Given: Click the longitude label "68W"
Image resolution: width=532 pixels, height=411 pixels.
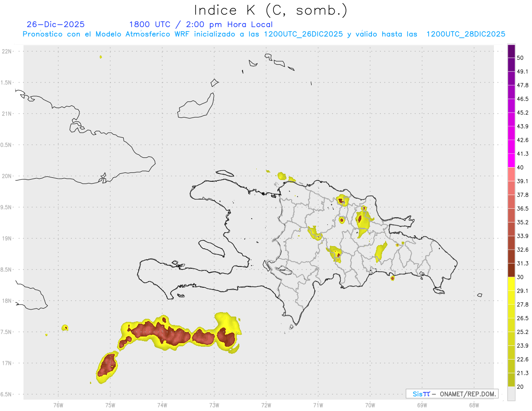Looking at the screenshot, I should (x=474, y=405).
